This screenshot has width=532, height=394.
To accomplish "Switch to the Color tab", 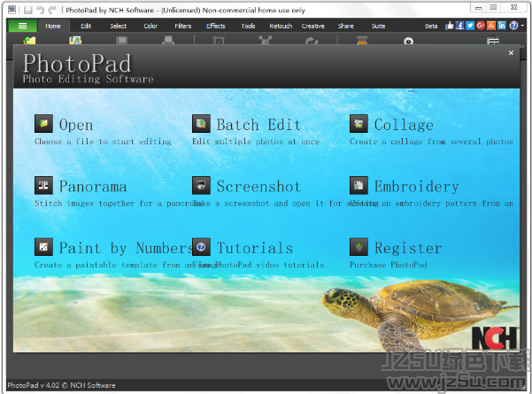I will tap(150, 27).
